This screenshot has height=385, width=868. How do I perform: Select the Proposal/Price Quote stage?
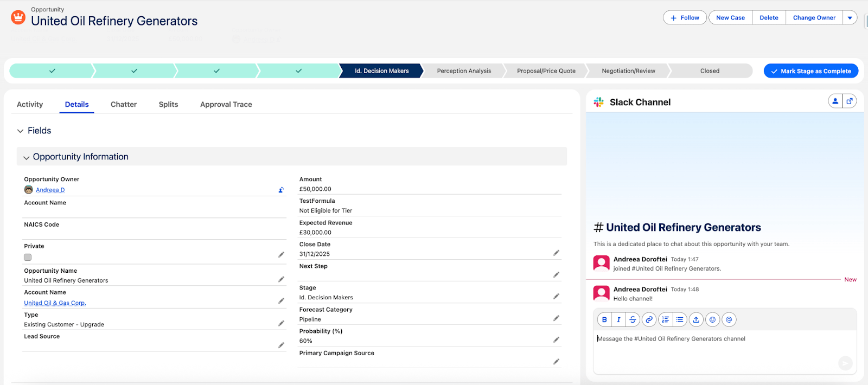(546, 71)
